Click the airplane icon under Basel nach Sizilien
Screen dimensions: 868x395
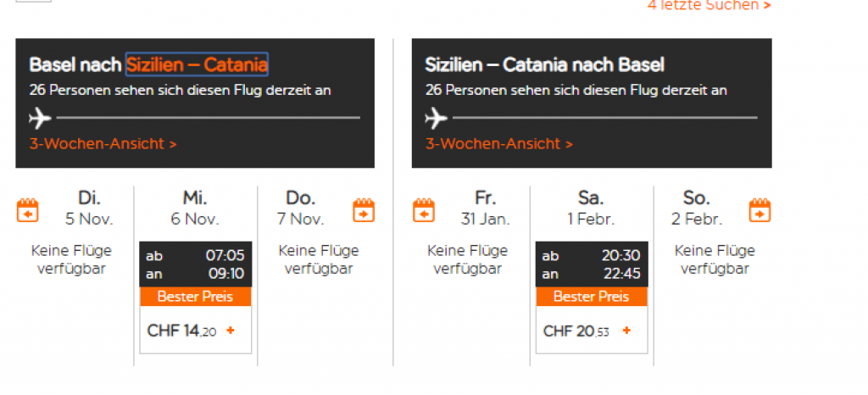point(40,117)
